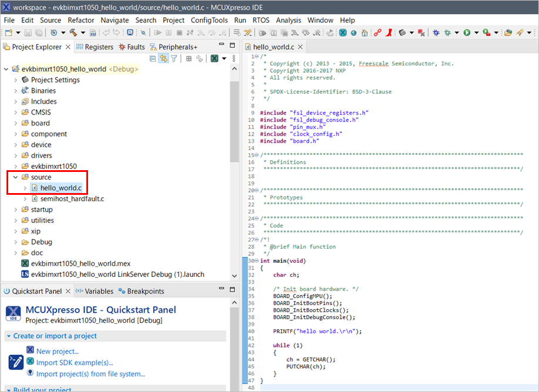Collapse the Definitions comment fold at line 15
Viewport: 539px width, 392px height.
tap(257, 155)
